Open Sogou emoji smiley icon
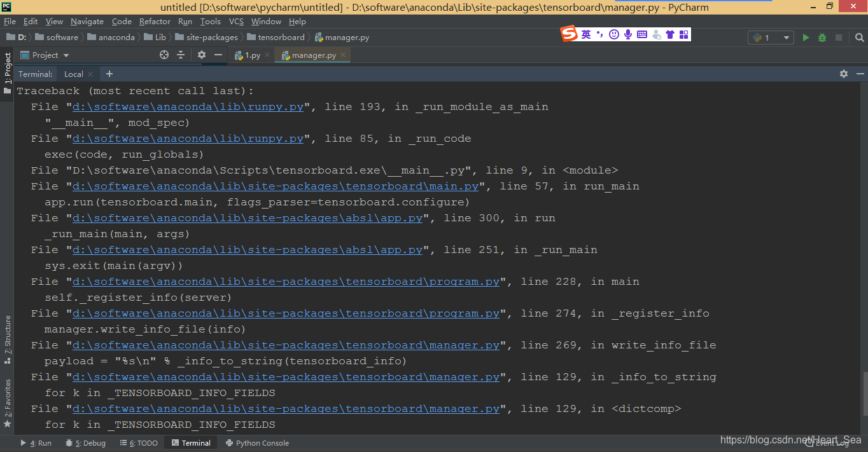The height and width of the screenshot is (452, 868). point(613,34)
